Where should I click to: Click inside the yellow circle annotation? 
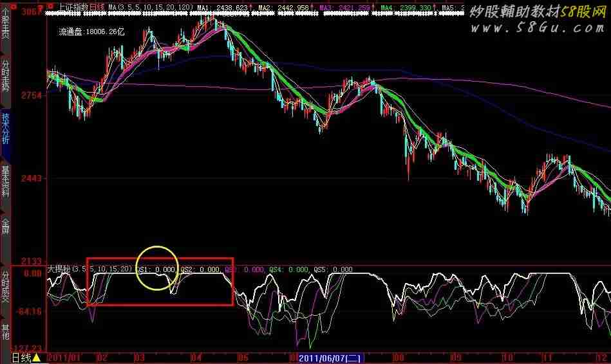tap(156, 268)
